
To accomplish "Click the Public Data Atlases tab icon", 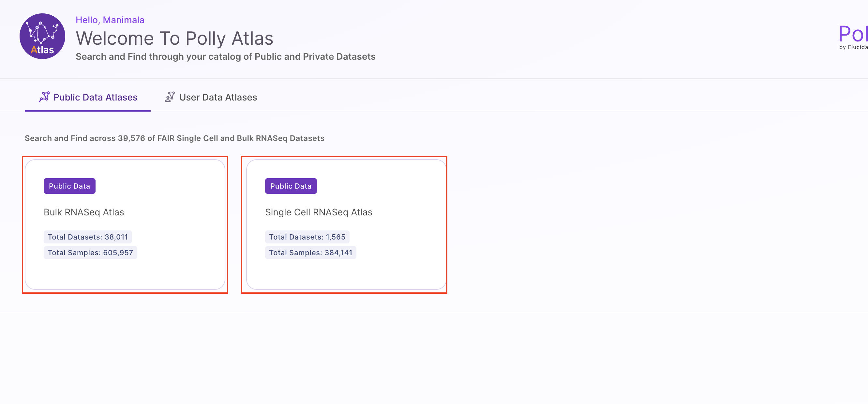I will 44,97.
